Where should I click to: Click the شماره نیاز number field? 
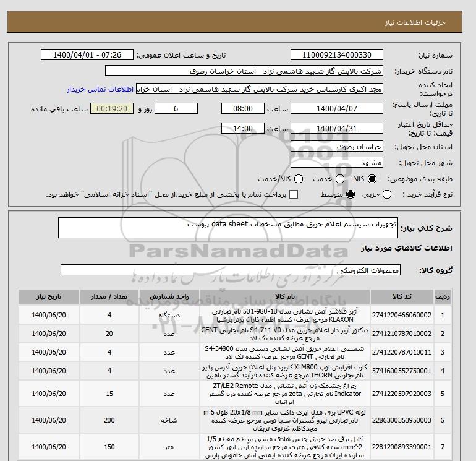336,55
